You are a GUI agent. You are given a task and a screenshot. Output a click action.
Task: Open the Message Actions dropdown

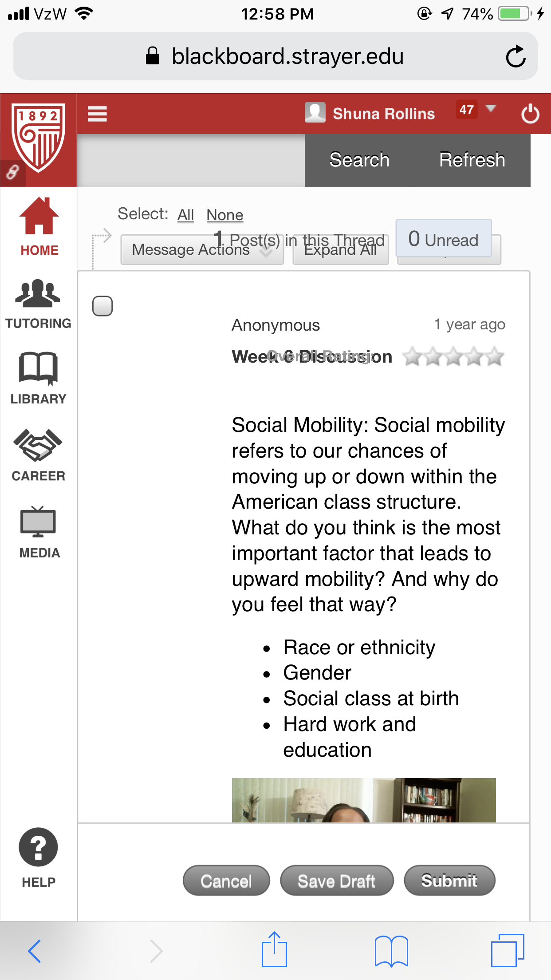click(x=202, y=249)
